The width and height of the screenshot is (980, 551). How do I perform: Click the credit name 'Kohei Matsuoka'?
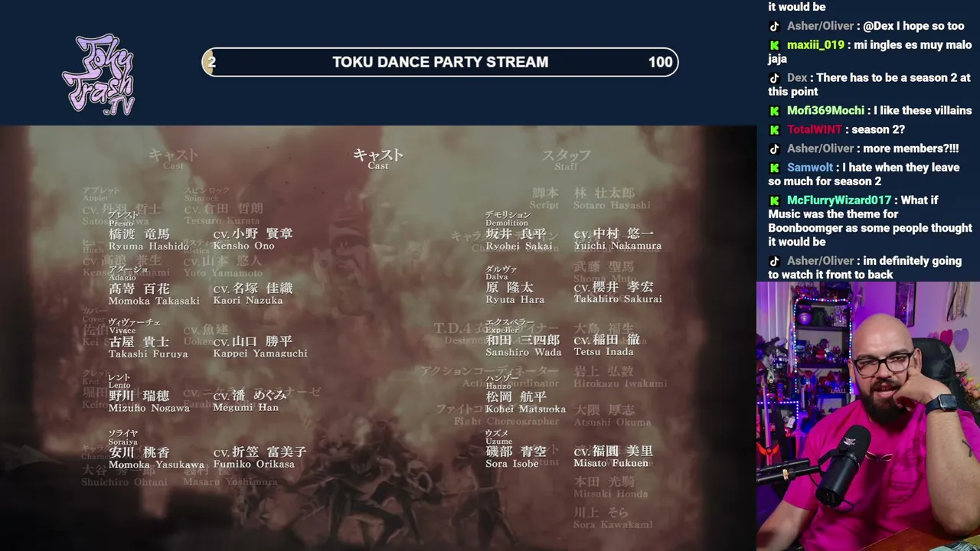click(x=526, y=409)
